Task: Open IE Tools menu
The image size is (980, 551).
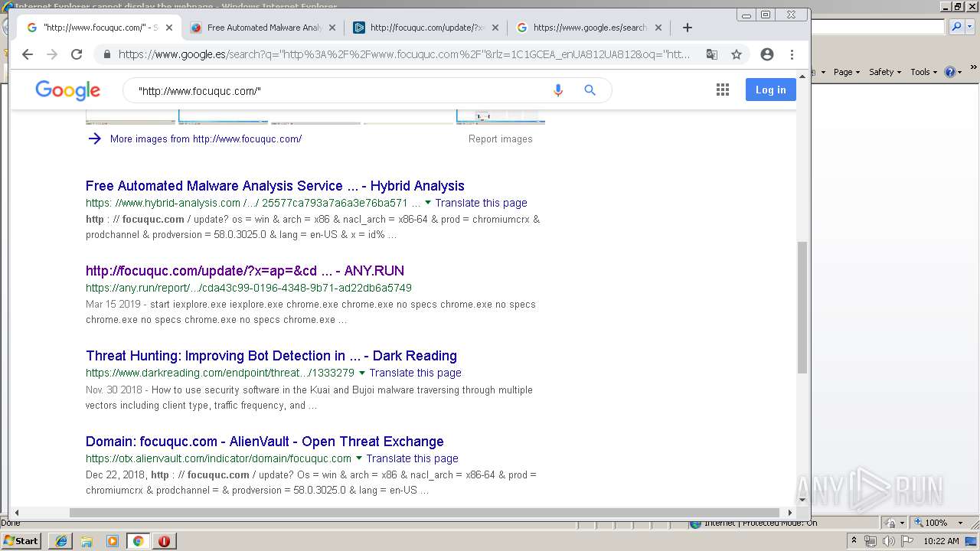Action: tap(924, 72)
